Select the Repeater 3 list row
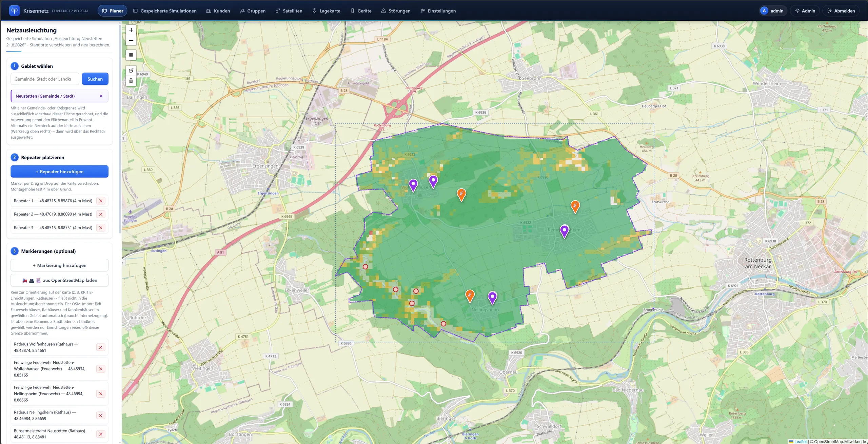The width and height of the screenshot is (868, 444). click(x=59, y=228)
